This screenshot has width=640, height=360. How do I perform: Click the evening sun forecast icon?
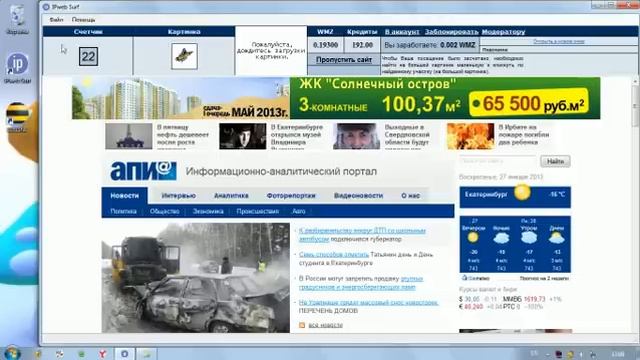pyautogui.click(x=473, y=237)
